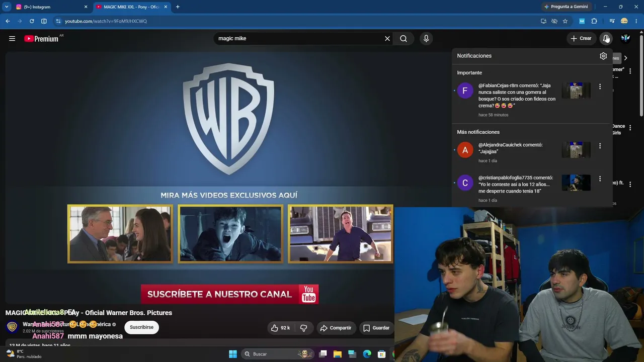644x362 pixels.
Task: Toggle the split view button
Action: [44, 21]
